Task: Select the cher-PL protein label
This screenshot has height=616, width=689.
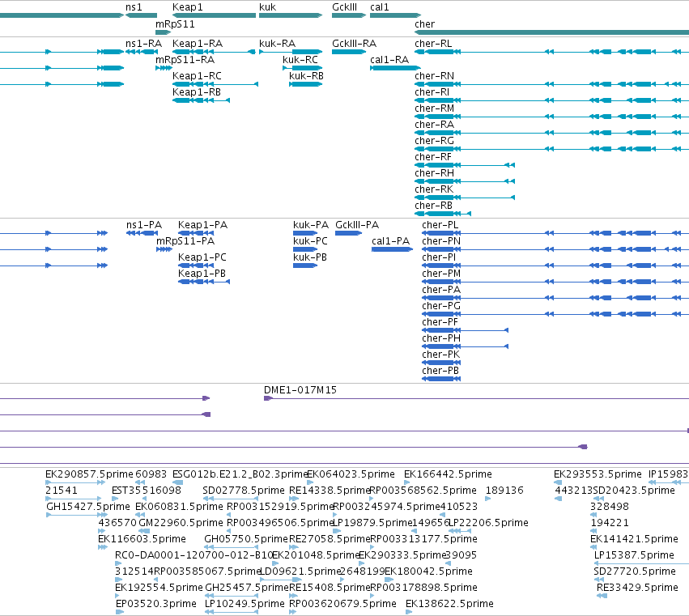Action: pyautogui.click(x=440, y=225)
